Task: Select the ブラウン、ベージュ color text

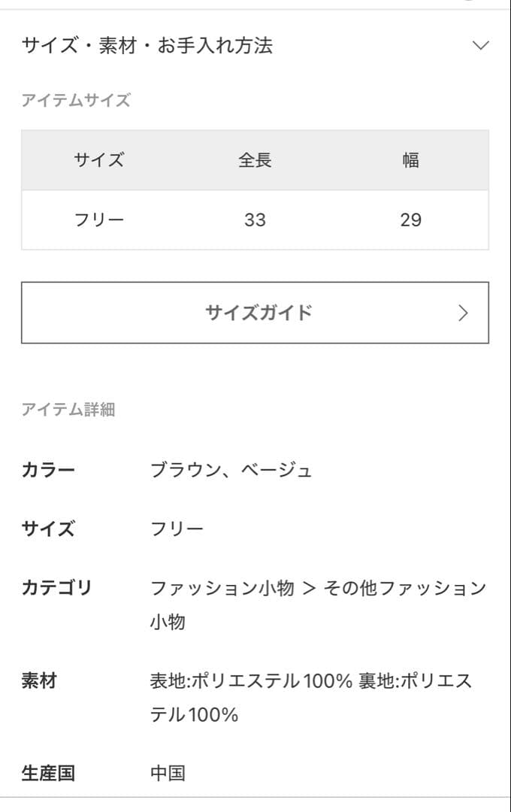Action: tap(233, 469)
